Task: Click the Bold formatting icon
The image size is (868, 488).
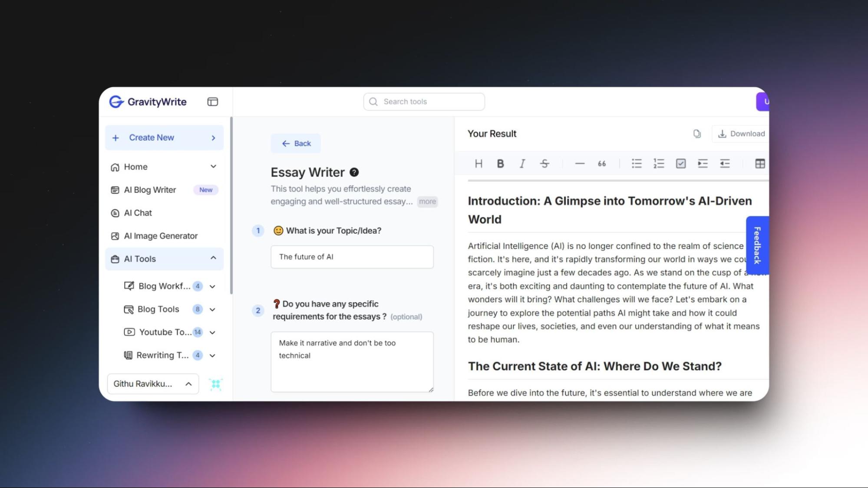Action: 500,163
